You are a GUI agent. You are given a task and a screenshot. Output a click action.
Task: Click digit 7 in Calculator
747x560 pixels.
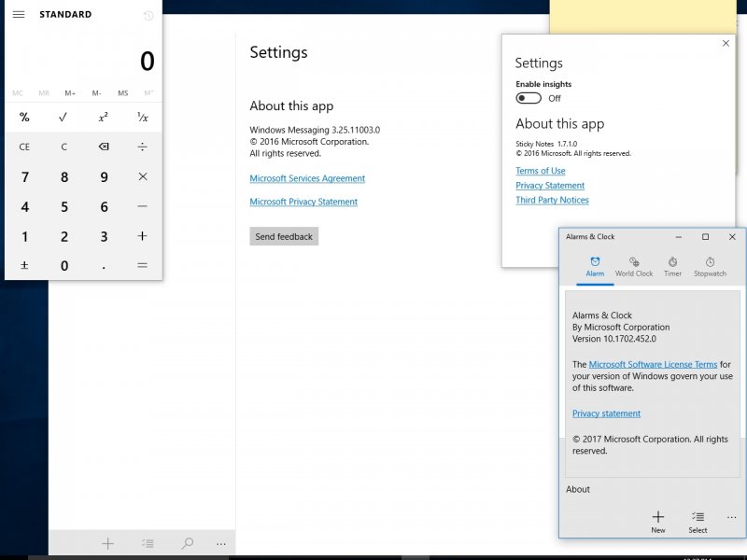pyautogui.click(x=24, y=177)
